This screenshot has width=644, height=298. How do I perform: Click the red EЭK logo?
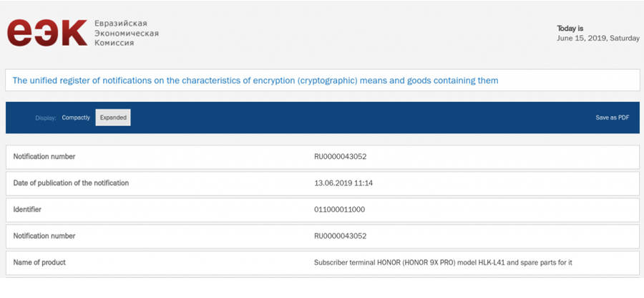pyautogui.click(x=47, y=34)
